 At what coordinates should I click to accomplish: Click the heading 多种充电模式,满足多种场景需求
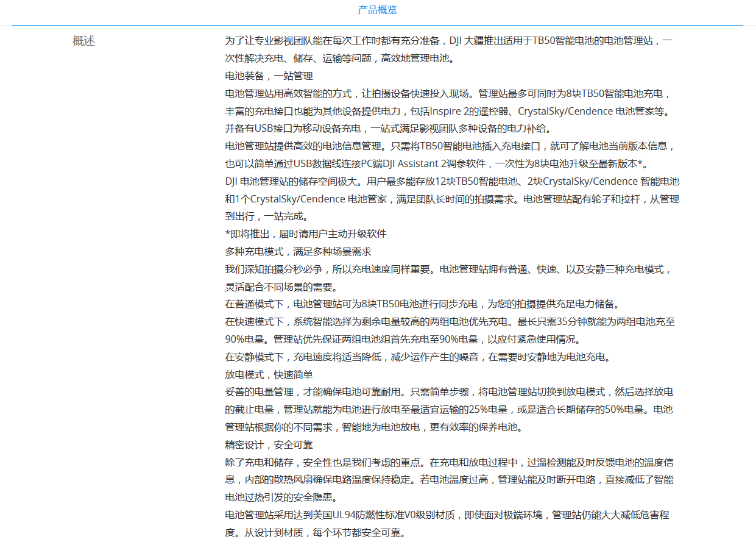point(298,252)
